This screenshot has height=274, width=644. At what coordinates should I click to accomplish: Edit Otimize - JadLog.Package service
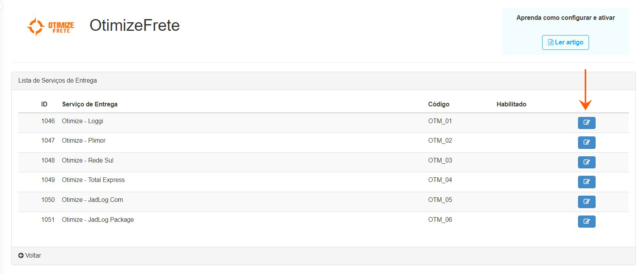coord(586,221)
